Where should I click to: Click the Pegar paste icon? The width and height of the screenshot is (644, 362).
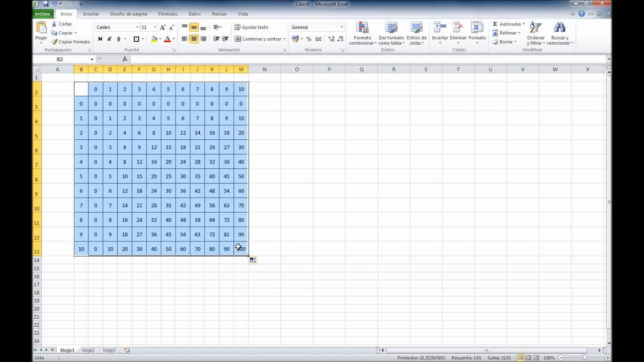[x=41, y=28]
